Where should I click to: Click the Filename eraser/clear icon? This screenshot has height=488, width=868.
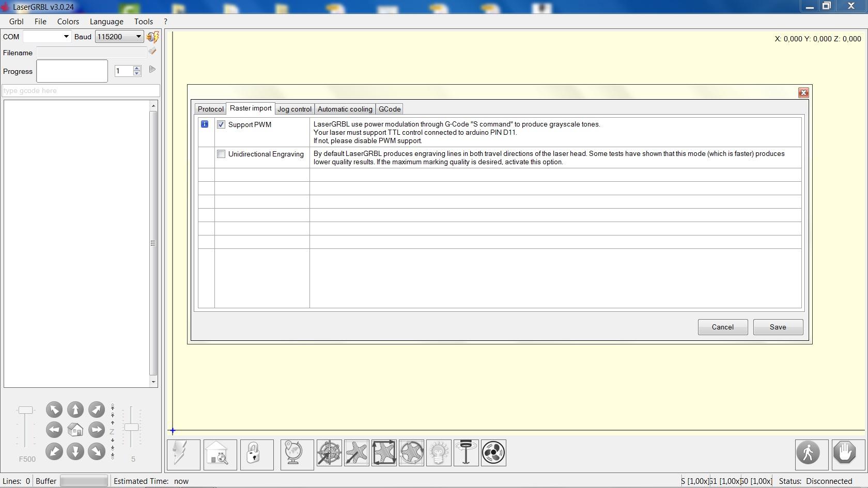(x=152, y=51)
